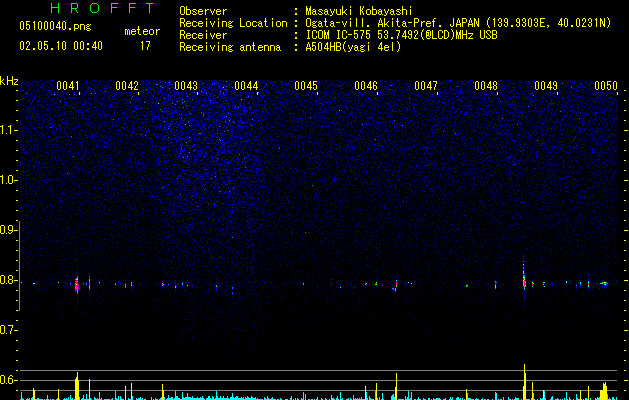The width and height of the screenshot is (629, 400).
Task: Click the 0.9 kHz axis label
Action: (x=8, y=230)
